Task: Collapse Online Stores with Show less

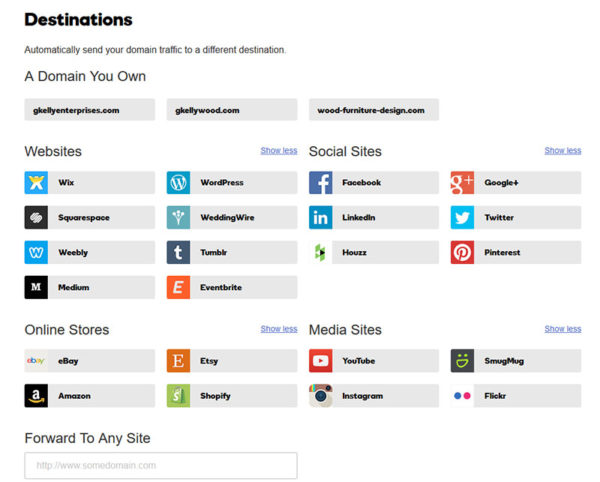Action: 278,329
